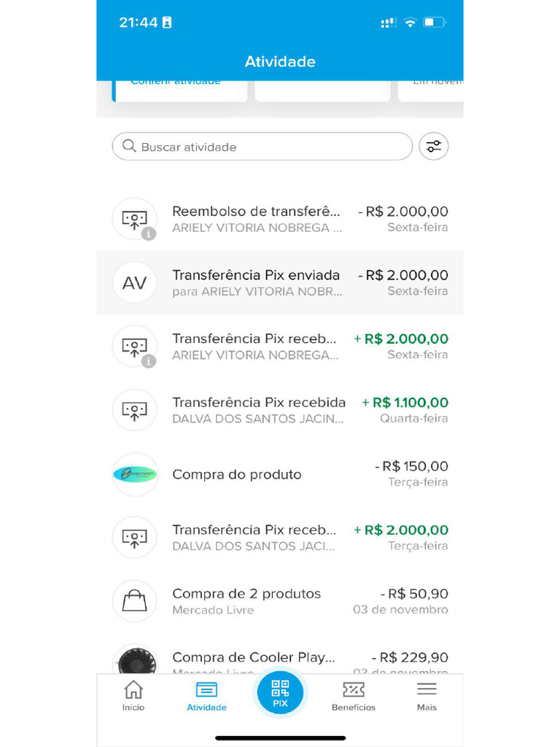Image resolution: width=560 pixels, height=747 pixels.
Task: Select the Atividade tab
Action: click(206, 696)
